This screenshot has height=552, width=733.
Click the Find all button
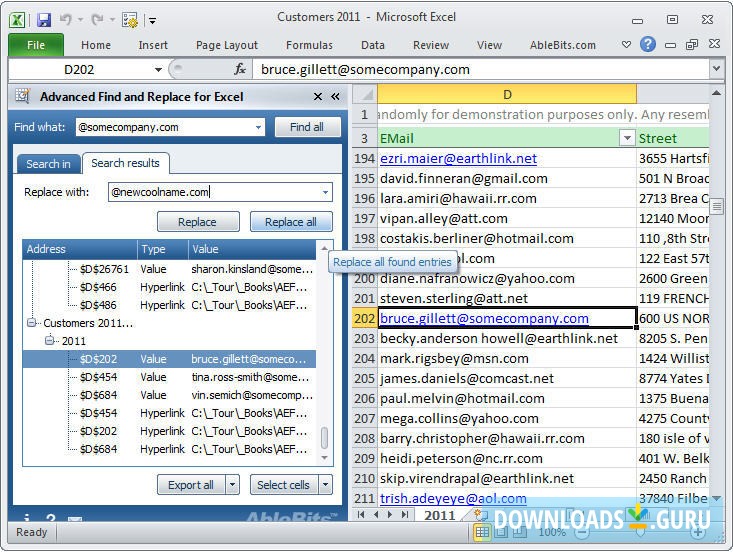pyautogui.click(x=307, y=127)
